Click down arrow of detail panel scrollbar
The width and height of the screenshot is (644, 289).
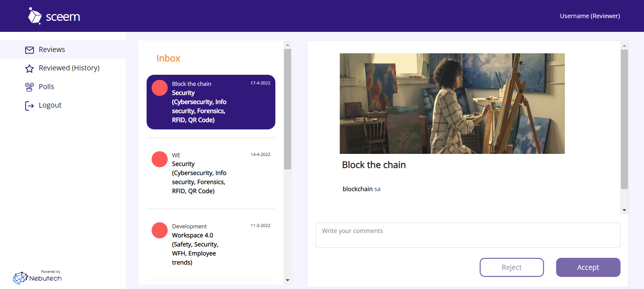click(624, 210)
